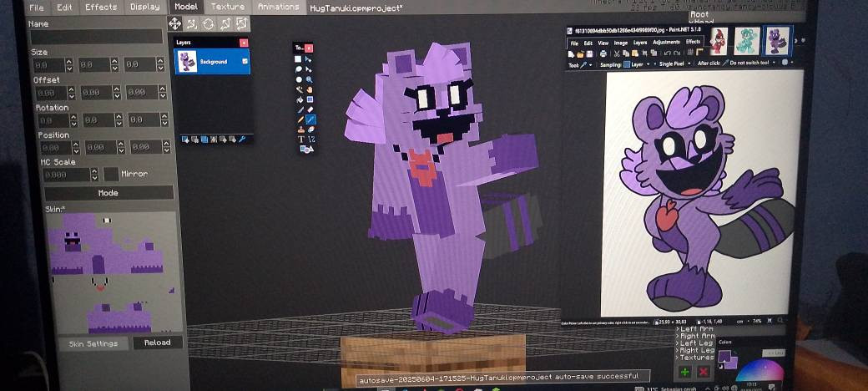Switch to the Texture tab
This screenshot has width=868, height=391.
click(228, 7)
